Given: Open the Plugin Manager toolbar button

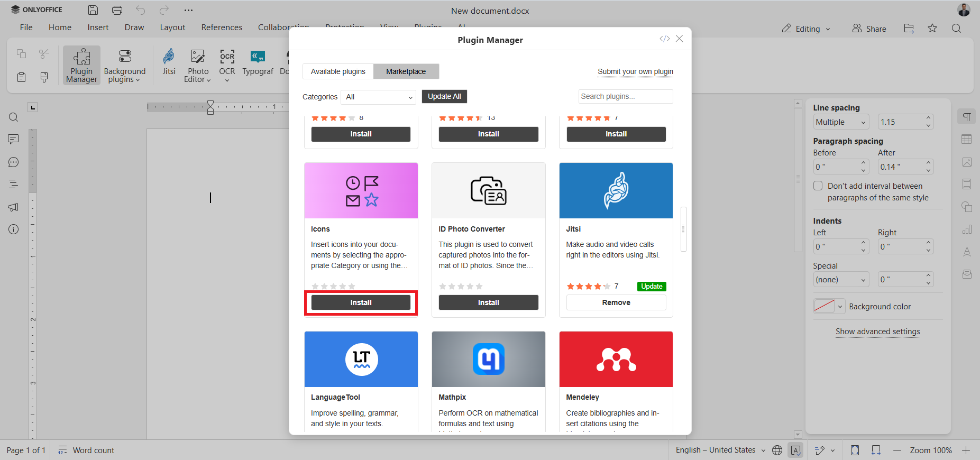Looking at the screenshot, I should coord(81,65).
